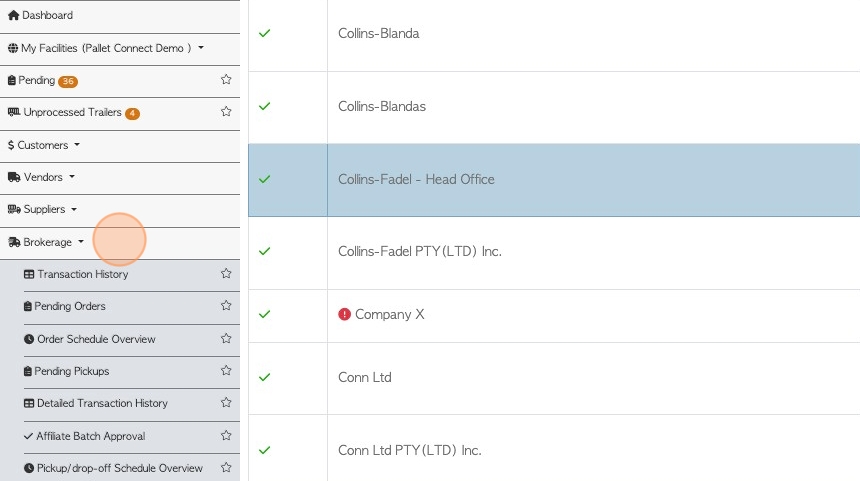Image resolution: width=860 pixels, height=481 pixels.
Task: Expand the Customers dropdown menu
Action: coord(44,145)
